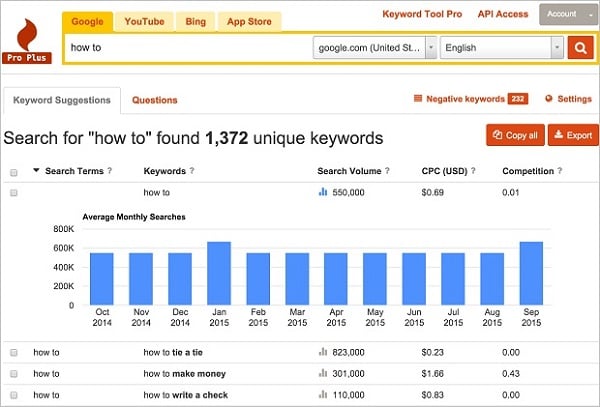Toggle the select-all checkbox in table header
This screenshot has height=407, width=600.
click(x=14, y=173)
